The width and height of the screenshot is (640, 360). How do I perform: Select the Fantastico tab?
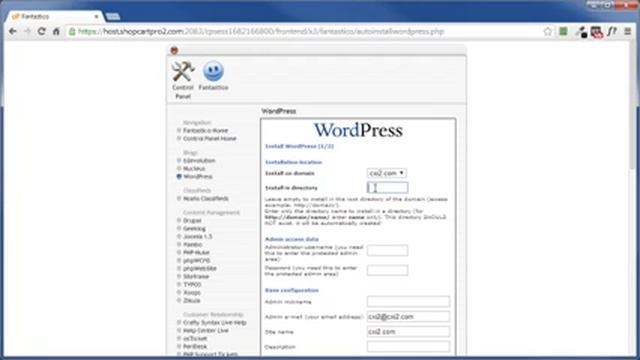click(x=53, y=16)
